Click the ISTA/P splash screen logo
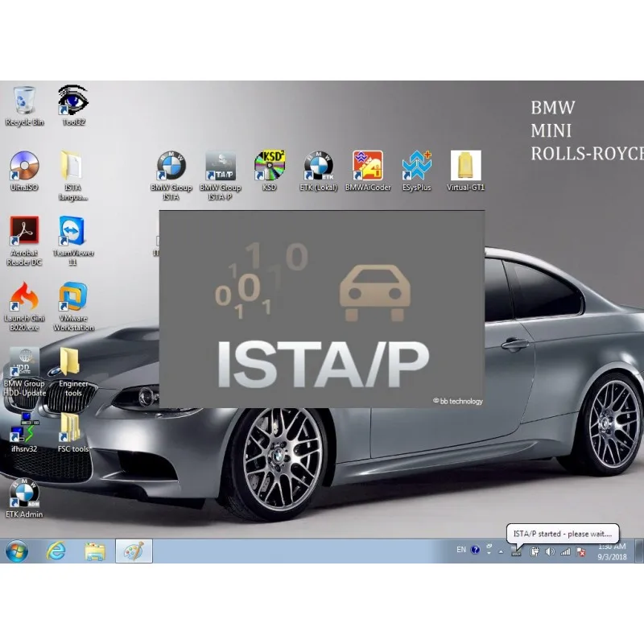The image size is (644, 644). tap(323, 365)
